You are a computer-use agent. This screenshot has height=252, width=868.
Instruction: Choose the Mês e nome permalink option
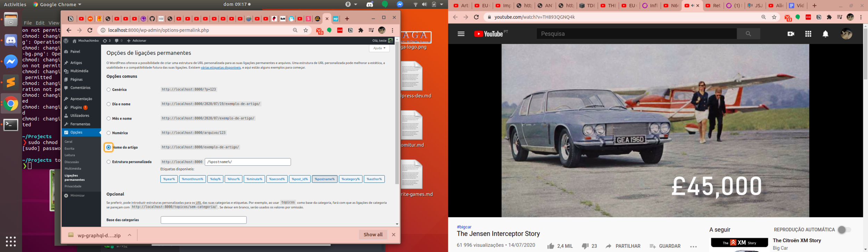pyautogui.click(x=109, y=118)
